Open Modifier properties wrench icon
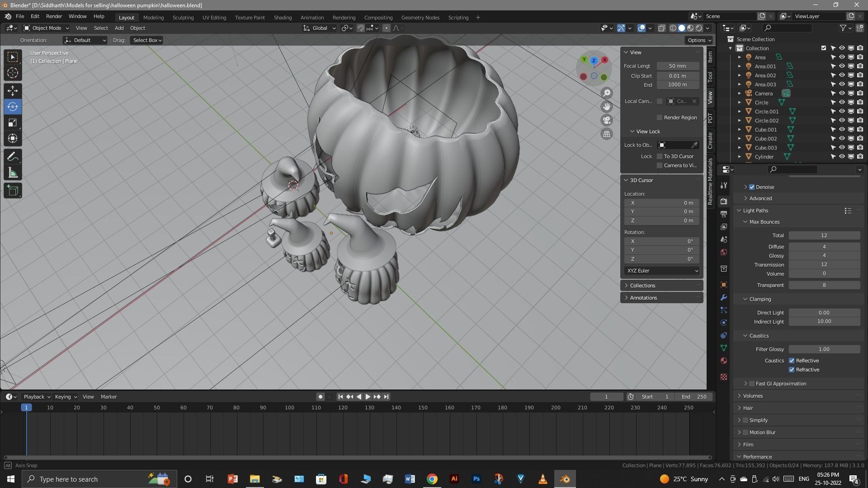This screenshot has width=868, height=488. pyautogui.click(x=724, y=297)
